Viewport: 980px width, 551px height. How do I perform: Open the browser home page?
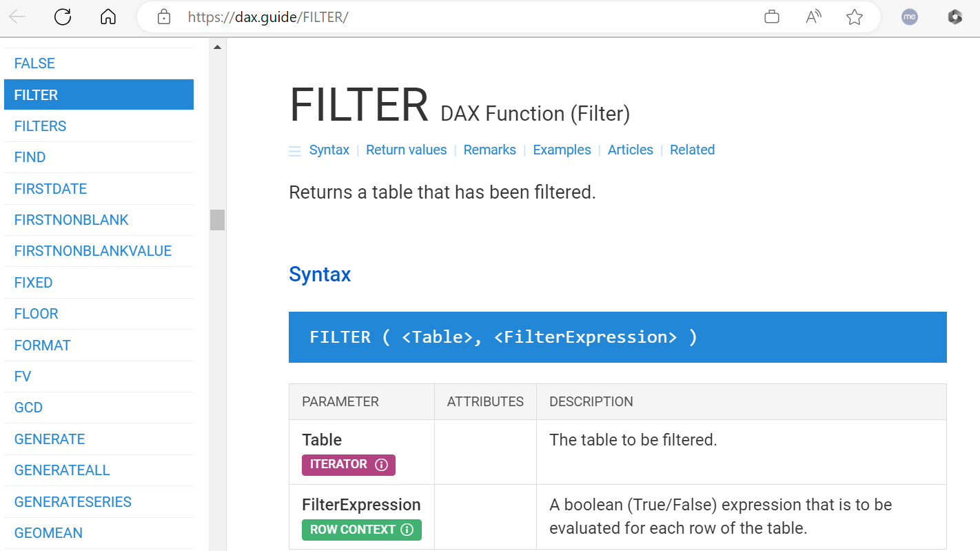click(x=108, y=17)
